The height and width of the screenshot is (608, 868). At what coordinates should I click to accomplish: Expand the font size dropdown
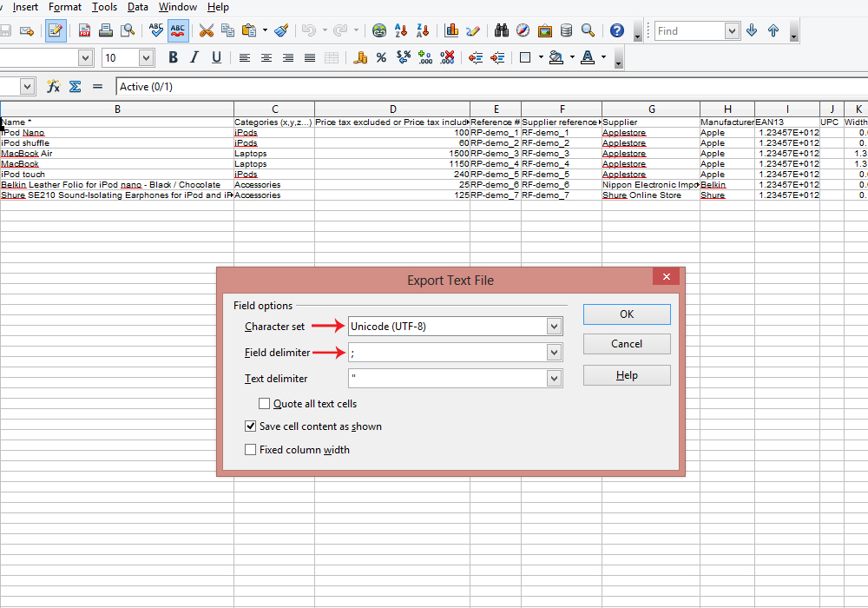146,57
